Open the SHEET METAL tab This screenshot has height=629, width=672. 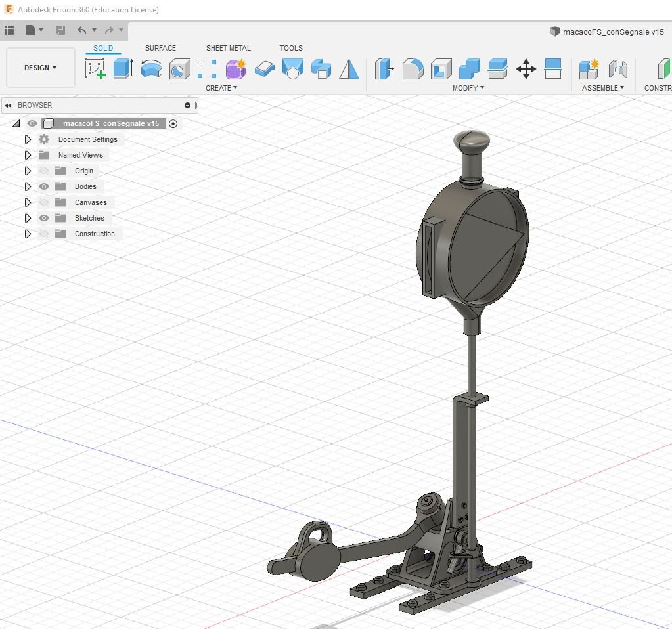(x=228, y=48)
